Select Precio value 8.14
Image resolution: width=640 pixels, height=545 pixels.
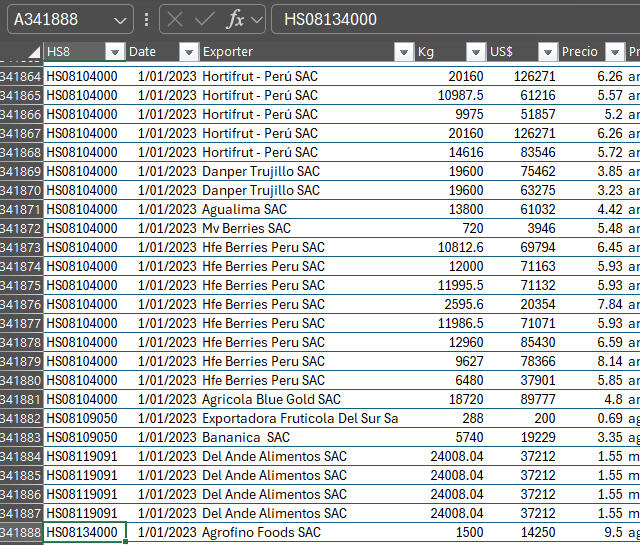point(592,361)
